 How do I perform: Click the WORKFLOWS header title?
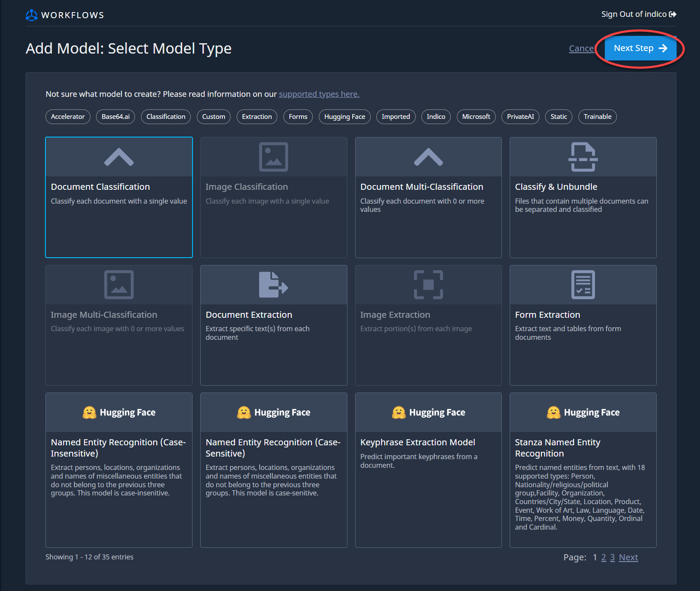pos(73,15)
